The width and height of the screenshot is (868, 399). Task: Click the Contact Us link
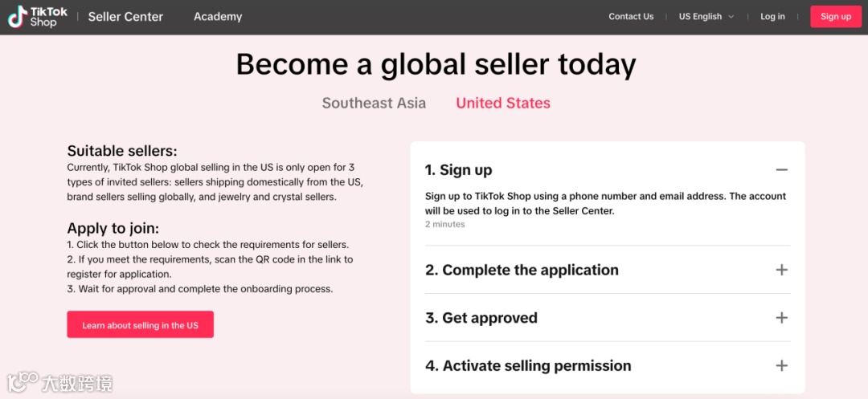click(631, 17)
